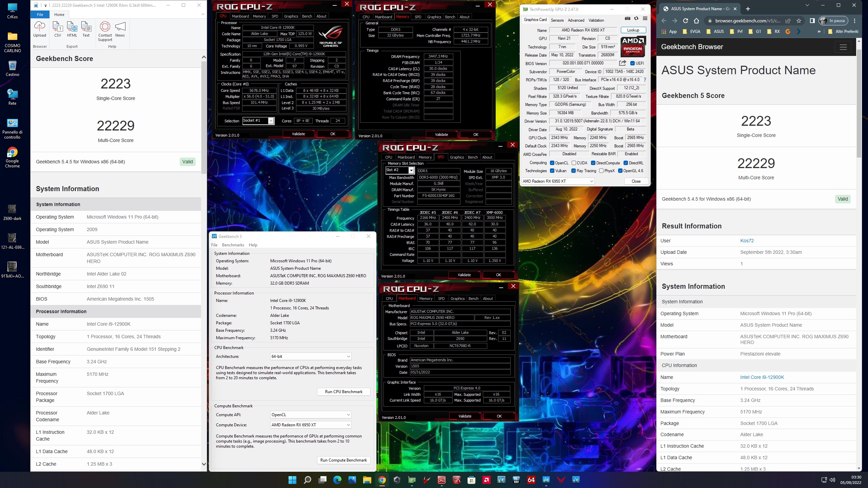This screenshot has width=868, height=488.
Task: Expand the Slot #2 memory slot dropdown
Action: pyautogui.click(x=411, y=170)
